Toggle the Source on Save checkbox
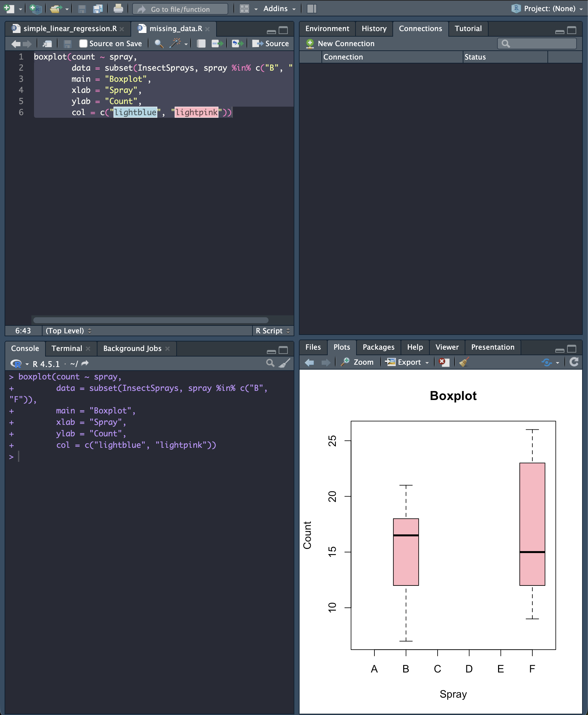This screenshot has height=715, width=588. pos(83,44)
